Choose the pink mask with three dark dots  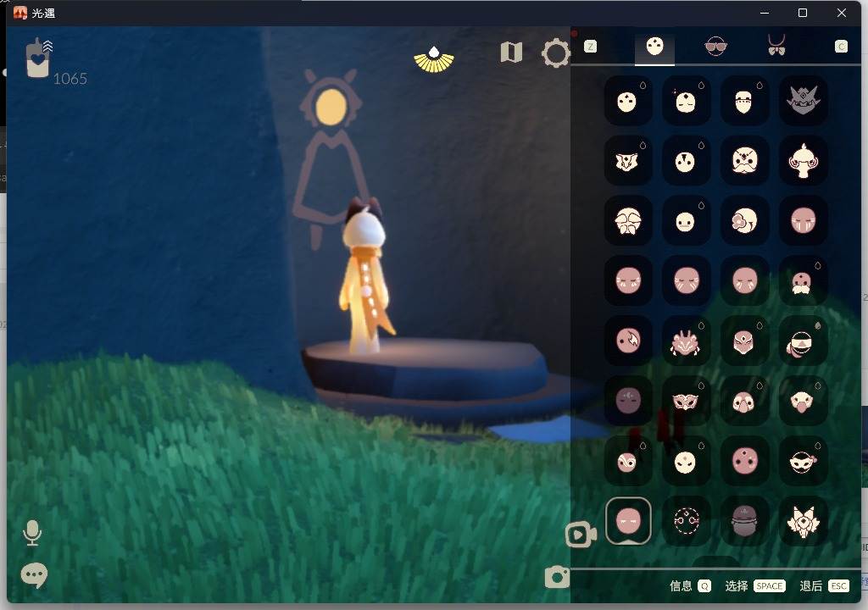(744, 459)
